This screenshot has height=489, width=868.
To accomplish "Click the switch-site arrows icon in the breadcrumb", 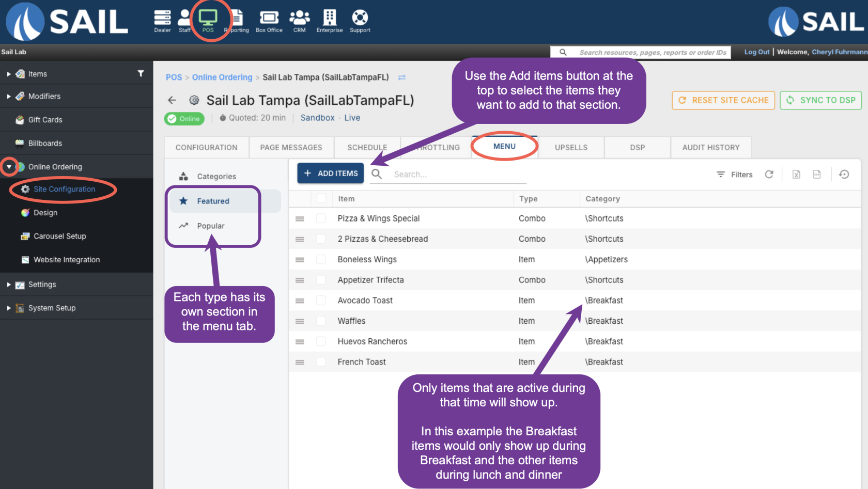I will tap(401, 77).
